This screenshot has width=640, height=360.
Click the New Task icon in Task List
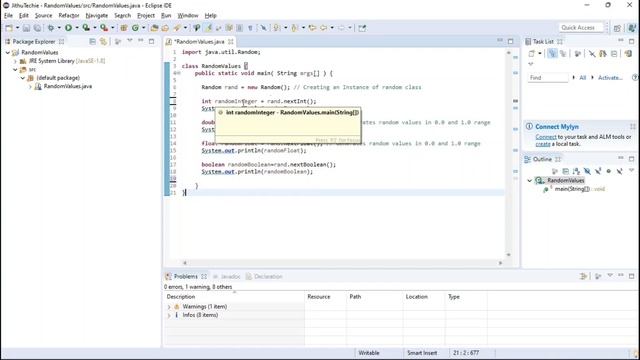point(531,53)
